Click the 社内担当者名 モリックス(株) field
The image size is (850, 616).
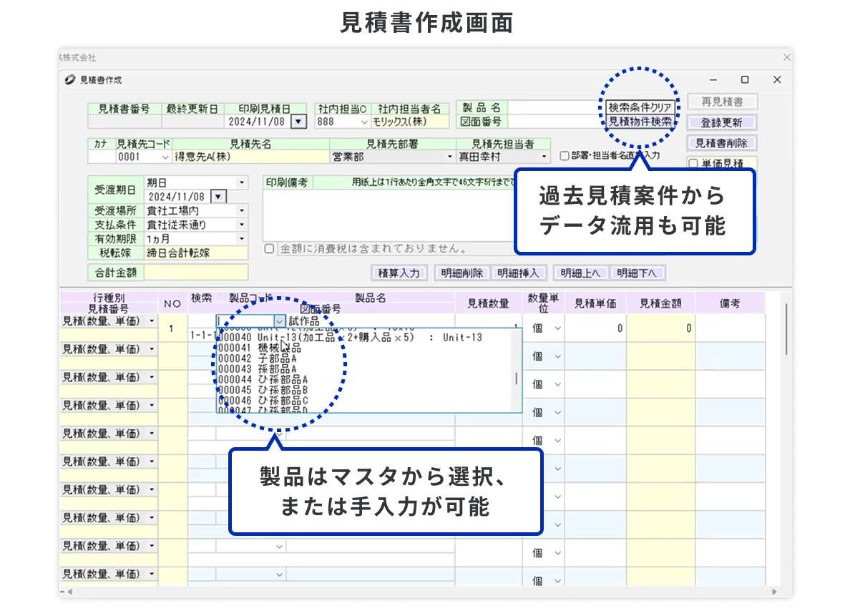410,122
